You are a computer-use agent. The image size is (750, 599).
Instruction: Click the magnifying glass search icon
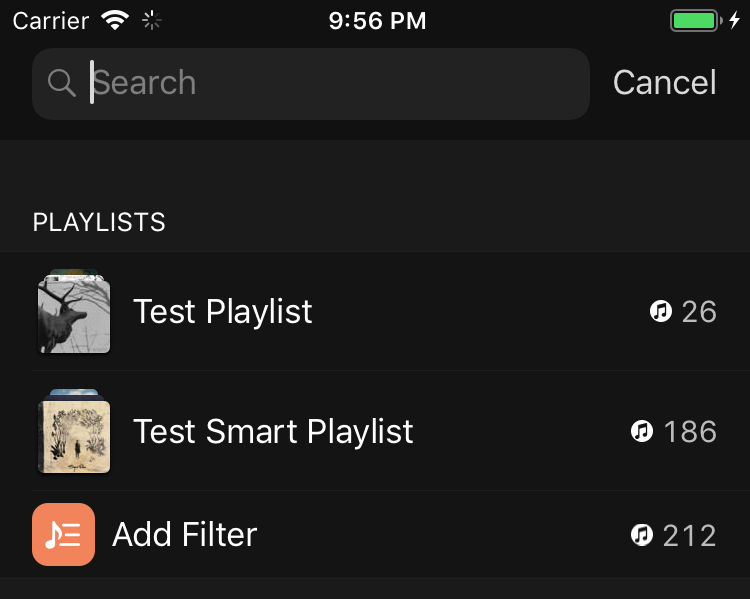(x=62, y=84)
